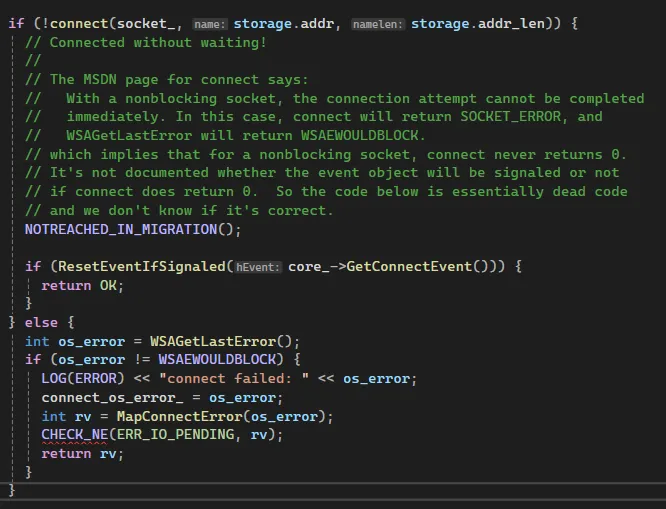Click 'int rv' declaration

click(x=66, y=416)
